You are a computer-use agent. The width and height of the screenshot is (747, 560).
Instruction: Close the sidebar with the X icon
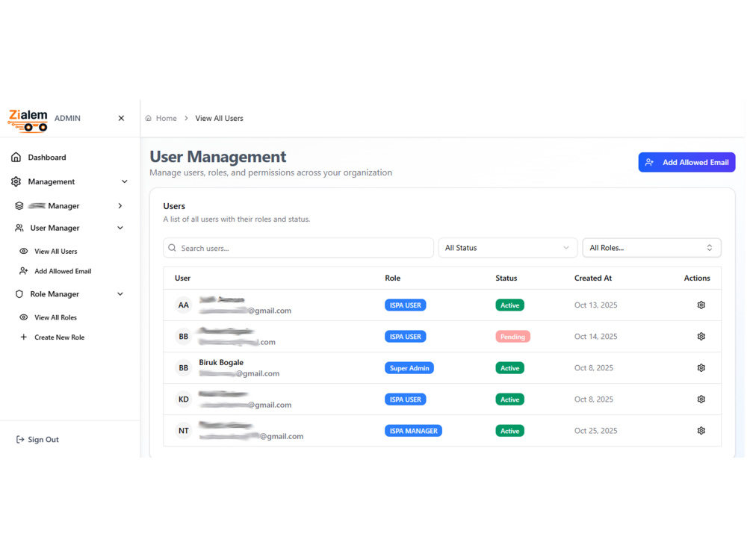[x=121, y=118]
